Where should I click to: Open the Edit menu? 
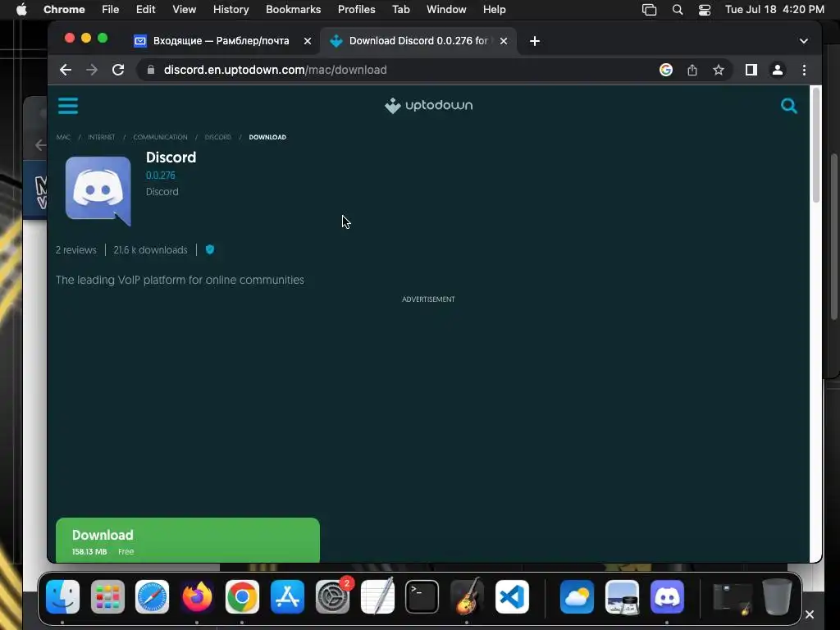tap(145, 9)
